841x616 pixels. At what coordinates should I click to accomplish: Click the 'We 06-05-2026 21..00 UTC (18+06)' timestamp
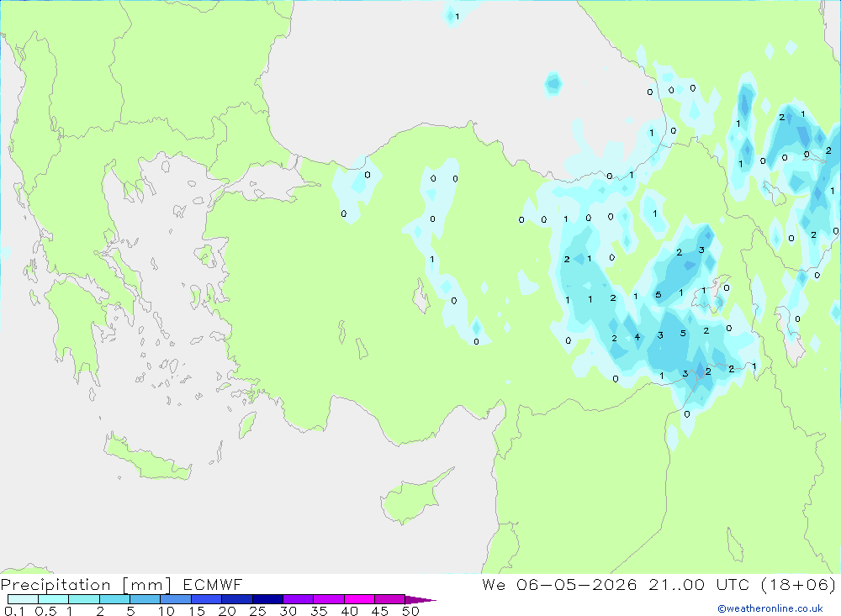coord(659,584)
